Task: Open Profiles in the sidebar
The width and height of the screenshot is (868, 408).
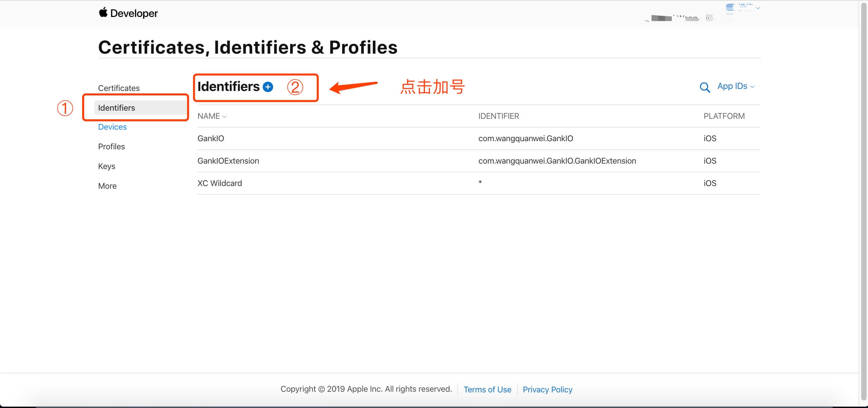Action: tap(111, 147)
